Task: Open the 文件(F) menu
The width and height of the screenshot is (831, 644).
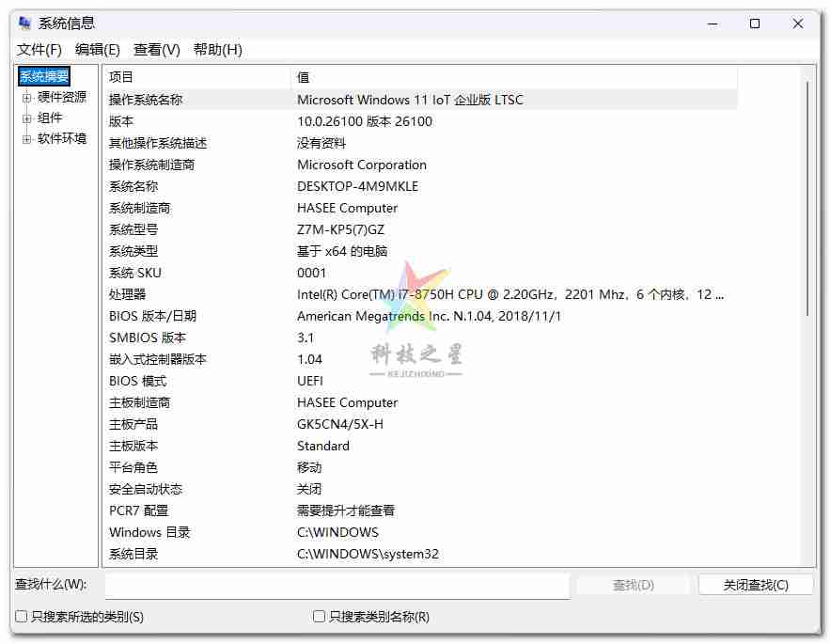Action: [39, 50]
